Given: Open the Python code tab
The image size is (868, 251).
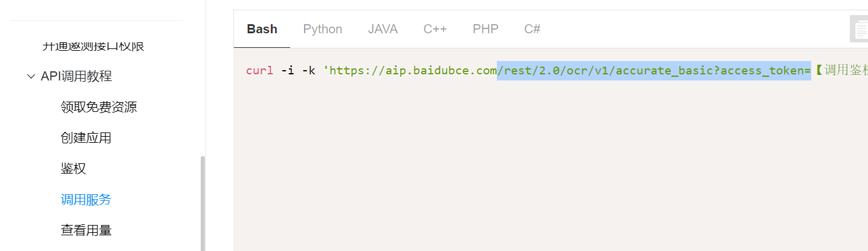Looking at the screenshot, I should tap(323, 29).
